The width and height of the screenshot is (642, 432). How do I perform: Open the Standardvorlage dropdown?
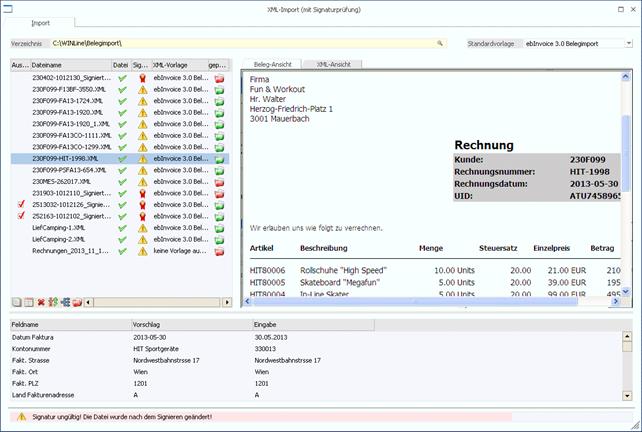pyautogui.click(x=627, y=44)
